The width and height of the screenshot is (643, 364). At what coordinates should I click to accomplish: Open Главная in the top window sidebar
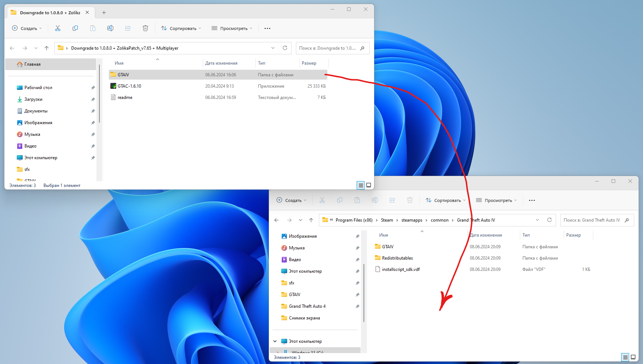51,64
